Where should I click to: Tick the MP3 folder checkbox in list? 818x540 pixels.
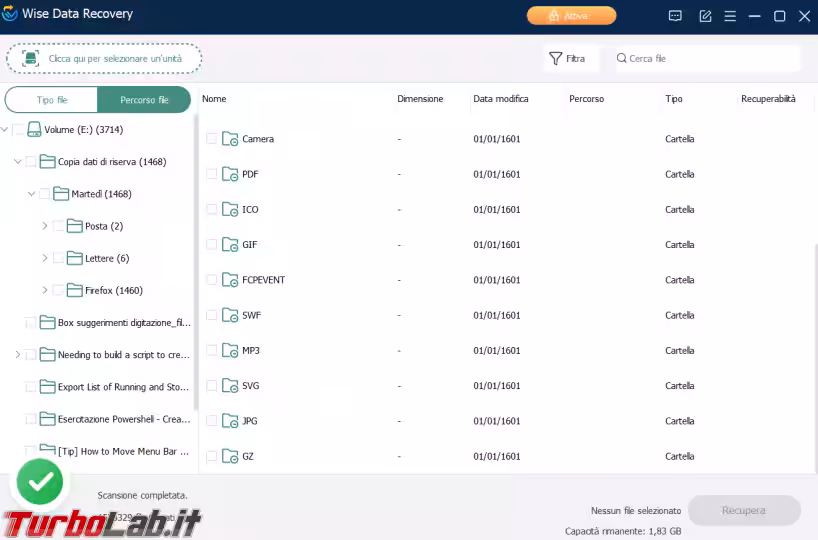[211, 350]
